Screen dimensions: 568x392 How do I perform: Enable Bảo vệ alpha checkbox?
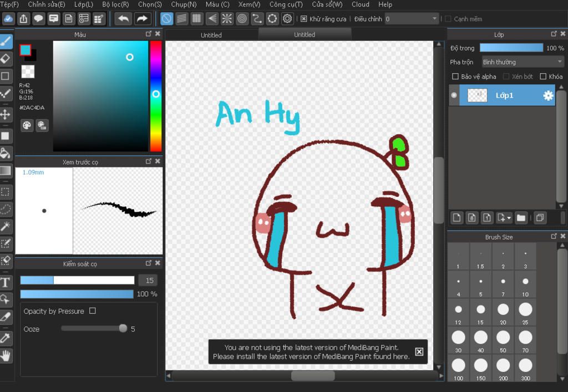click(x=455, y=77)
